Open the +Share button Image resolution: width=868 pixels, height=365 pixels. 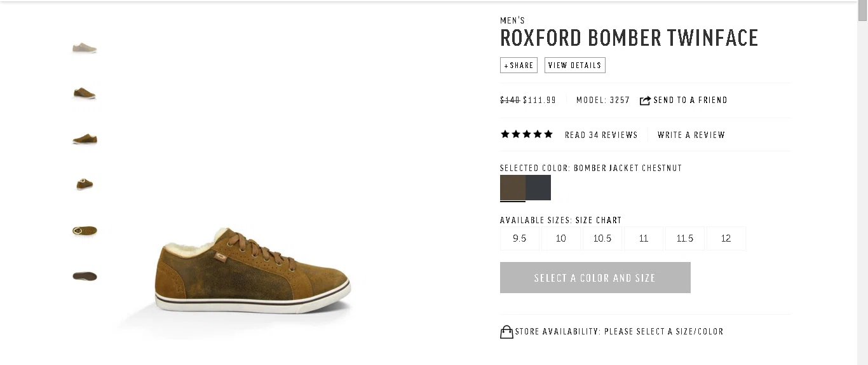pos(519,65)
